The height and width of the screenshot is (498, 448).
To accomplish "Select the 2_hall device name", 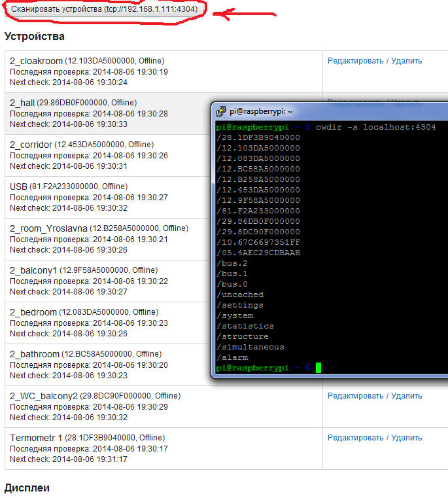I will (22, 103).
